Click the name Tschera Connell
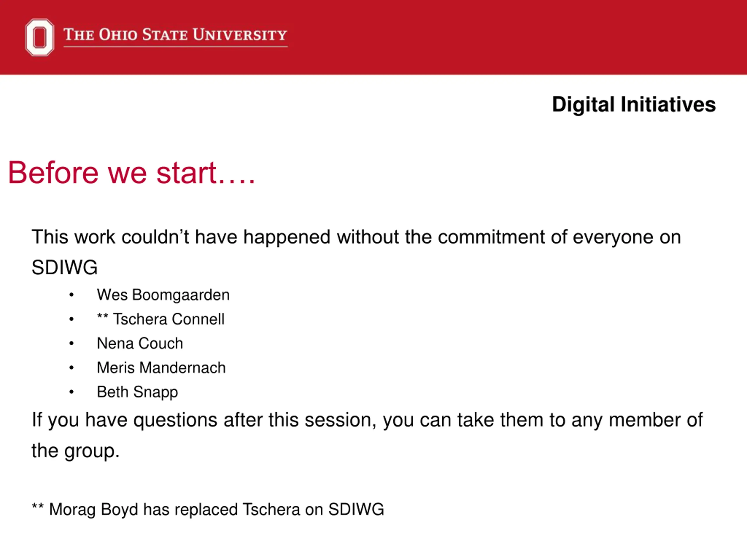Image resolution: width=747 pixels, height=560 pixels. click(169, 319)
